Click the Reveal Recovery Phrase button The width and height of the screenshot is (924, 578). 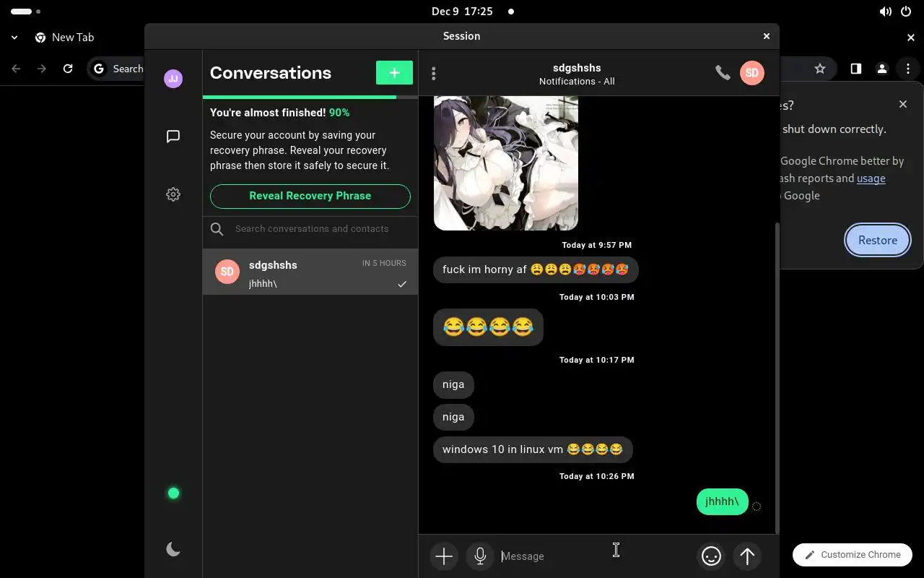[x=310, y=196]
